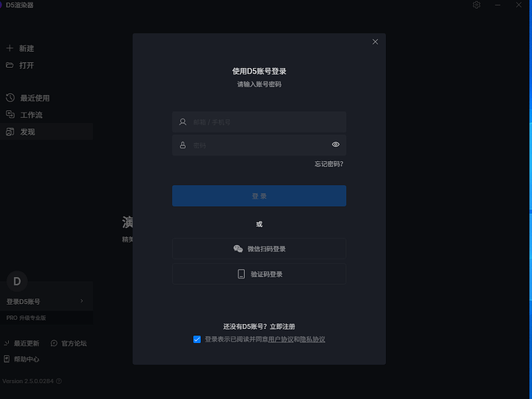Click the help icon next to the Version number
Viewport: 532px width, 399px height.
(59, 381)
